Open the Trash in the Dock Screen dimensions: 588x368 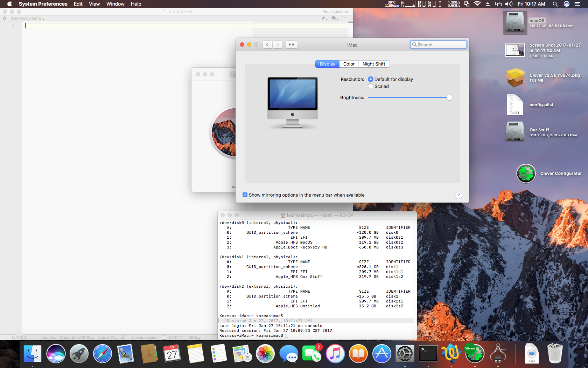click(x=555, y=354)
